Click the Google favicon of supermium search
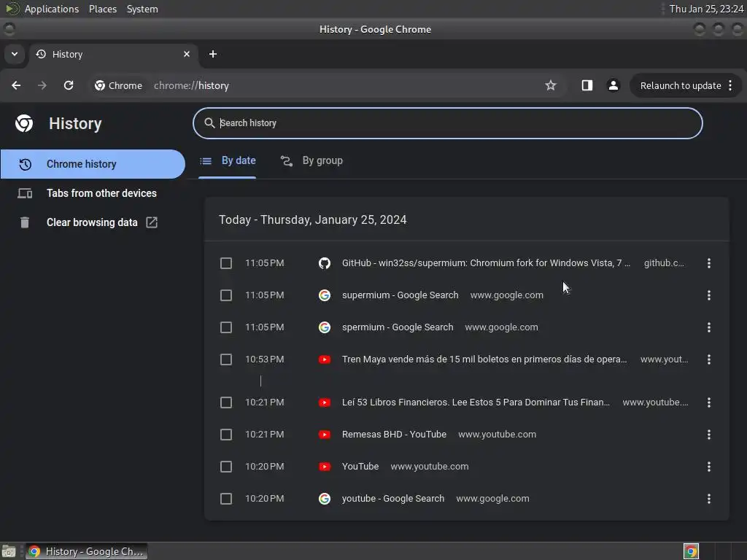Image resolution: width=747 pixels, height=560 pixels. point(325,295)
